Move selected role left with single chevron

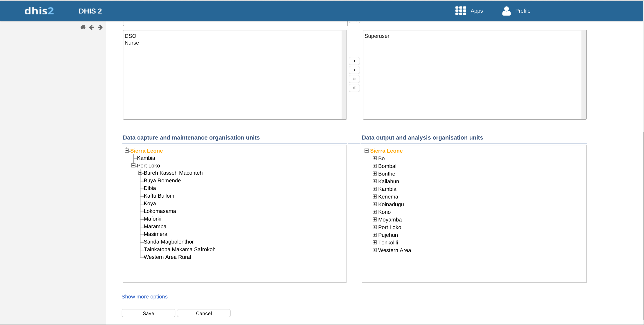354,70
